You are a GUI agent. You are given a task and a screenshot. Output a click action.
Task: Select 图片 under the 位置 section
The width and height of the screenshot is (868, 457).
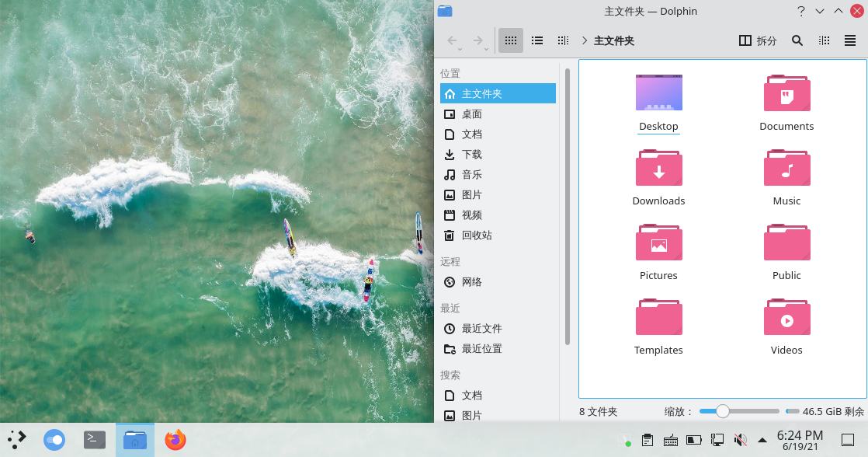[472, 194]
